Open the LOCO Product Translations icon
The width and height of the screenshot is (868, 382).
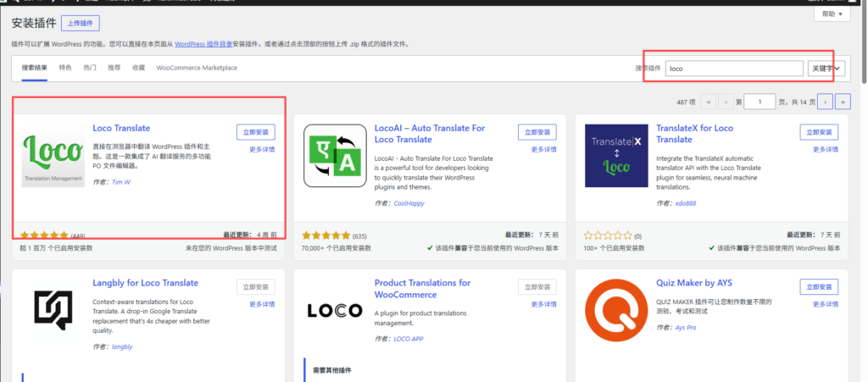[335, 311]
